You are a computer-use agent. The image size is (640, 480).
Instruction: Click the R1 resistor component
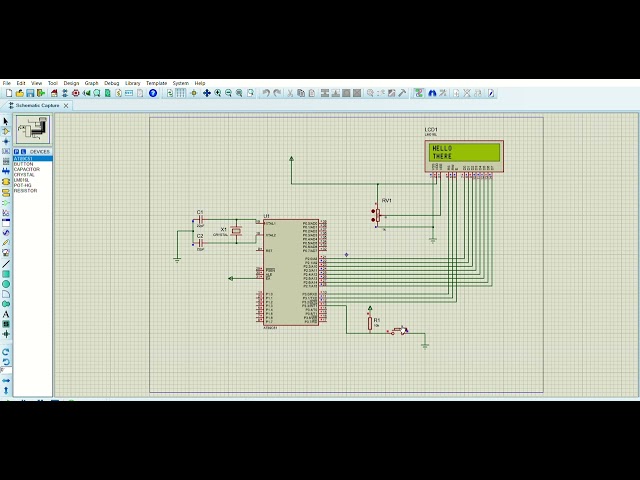click(x=370, y=323)
